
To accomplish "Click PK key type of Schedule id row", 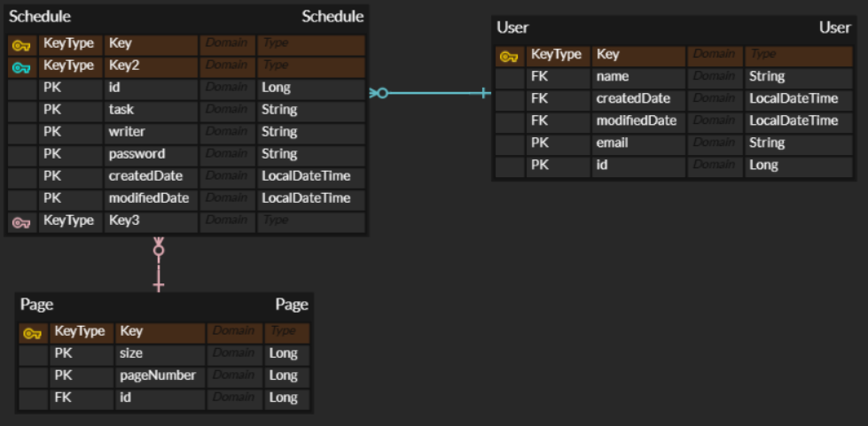I will [71, 89].
